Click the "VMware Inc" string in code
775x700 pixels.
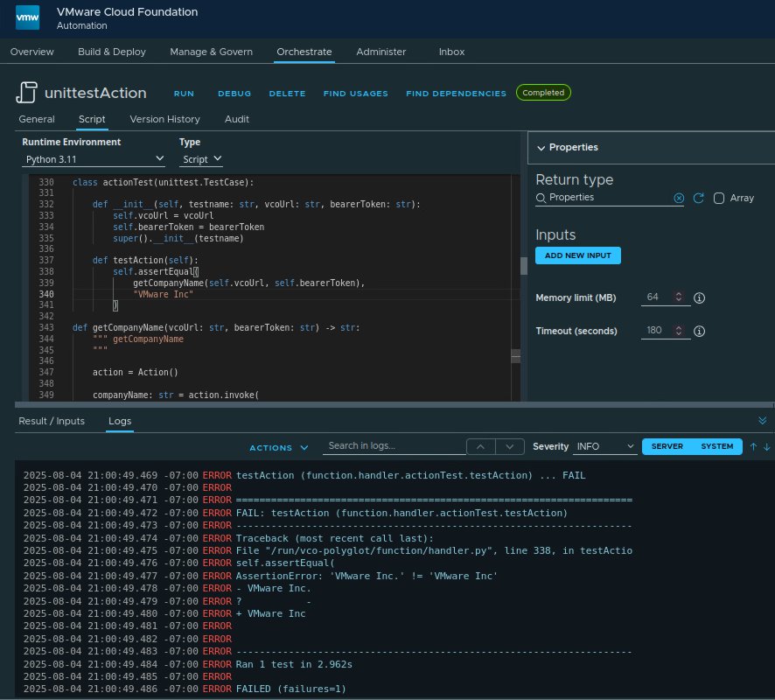coord(163,294)
